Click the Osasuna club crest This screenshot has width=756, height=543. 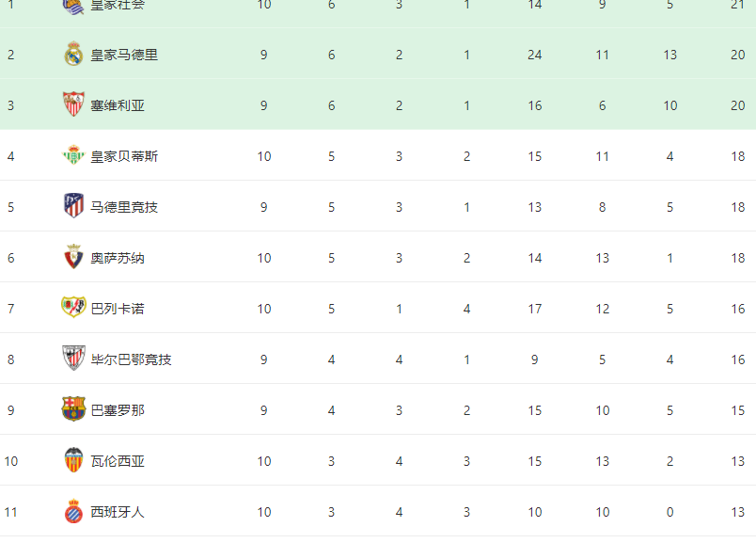pos(73,256)
